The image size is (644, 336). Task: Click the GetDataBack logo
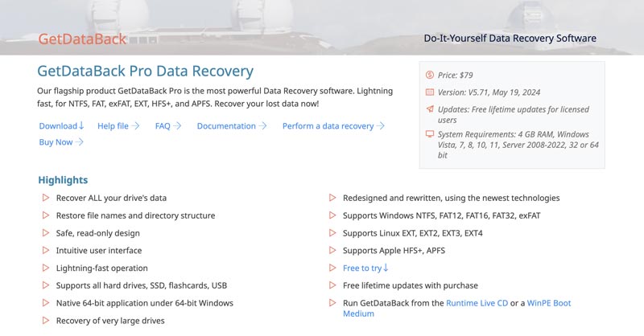[82, 39]
